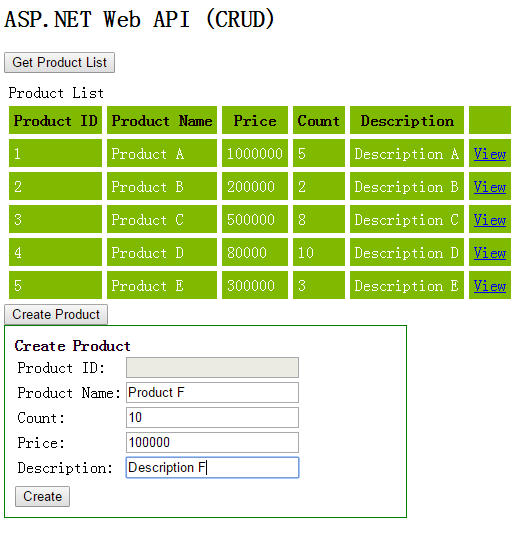Select the Count column header

(319, 120)
